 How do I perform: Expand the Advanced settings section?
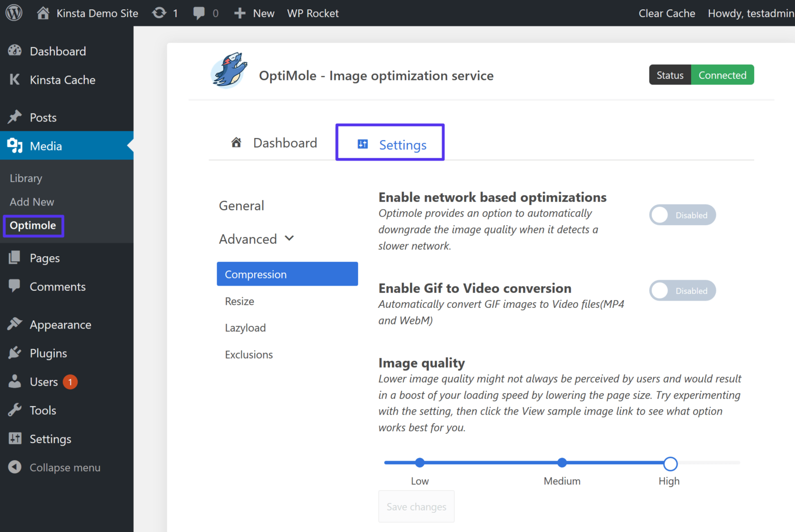click(x=257, y=239)
